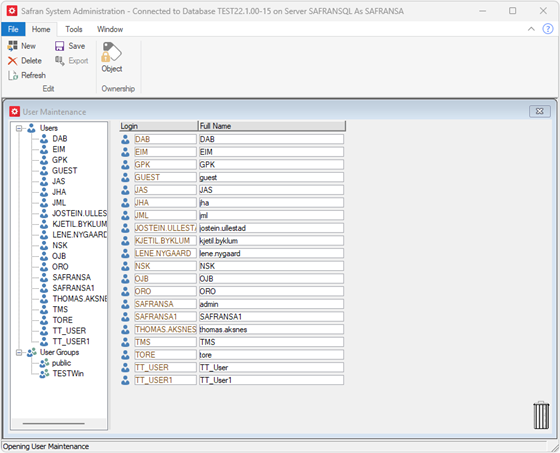Viewport: 560px width, 453px height.
Task: Click the trash bin icon
Action: click(541, 415)
